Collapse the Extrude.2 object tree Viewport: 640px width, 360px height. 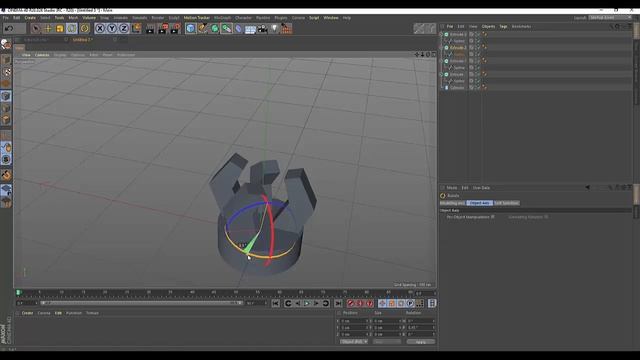coord(441,48)
